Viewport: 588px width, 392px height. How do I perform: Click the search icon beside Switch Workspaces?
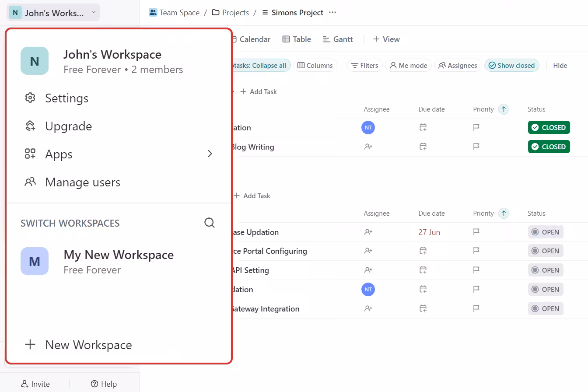(210, 223)
